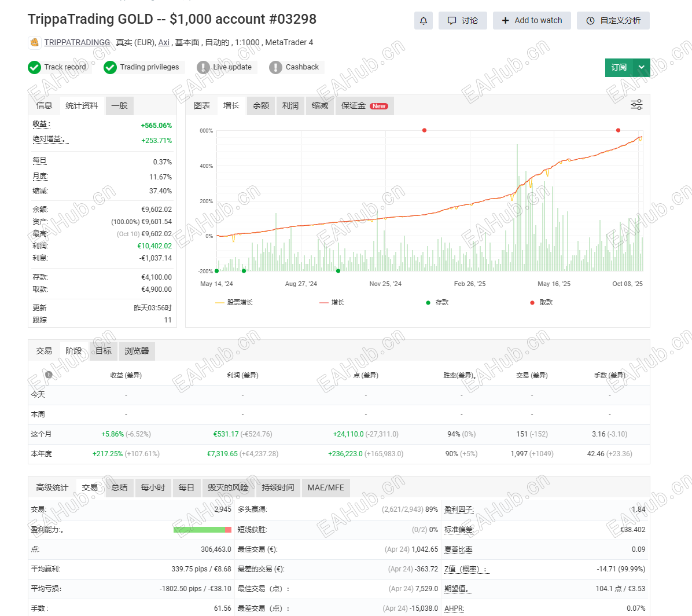This screenshot has width=692, height=616.
Task: Click the €10,402.02 profit value
Action: click(154, 246)
